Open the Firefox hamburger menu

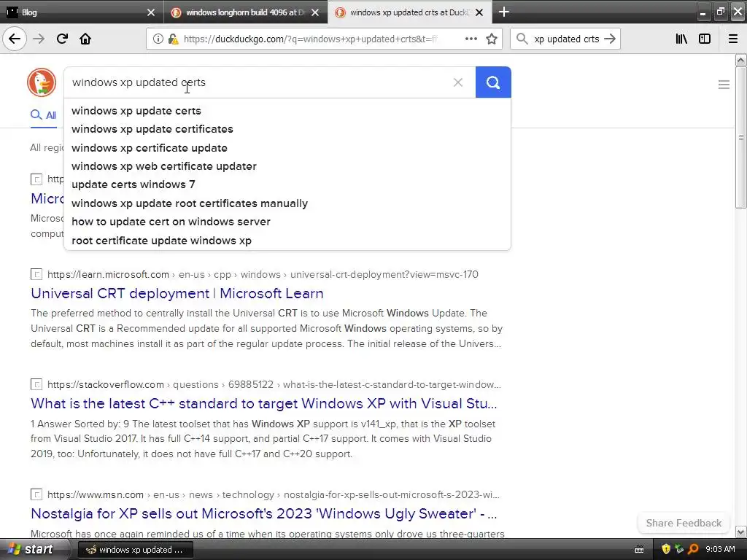pos(733,39)
